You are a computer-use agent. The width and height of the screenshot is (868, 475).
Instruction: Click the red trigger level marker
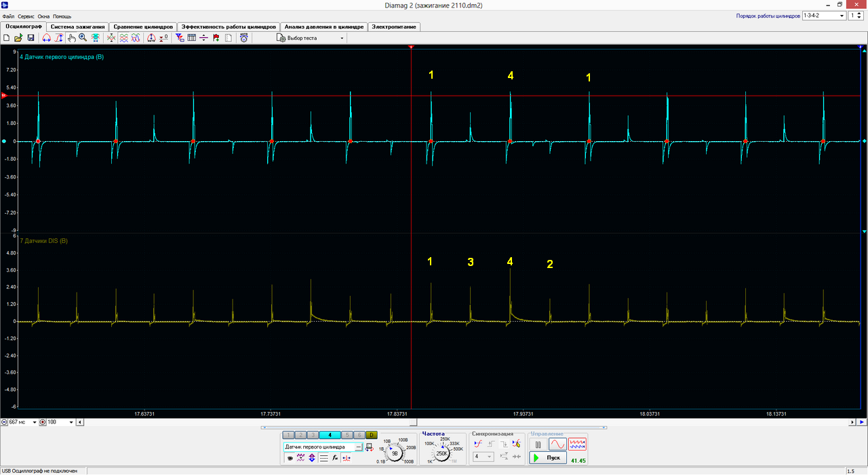[3, 96]
